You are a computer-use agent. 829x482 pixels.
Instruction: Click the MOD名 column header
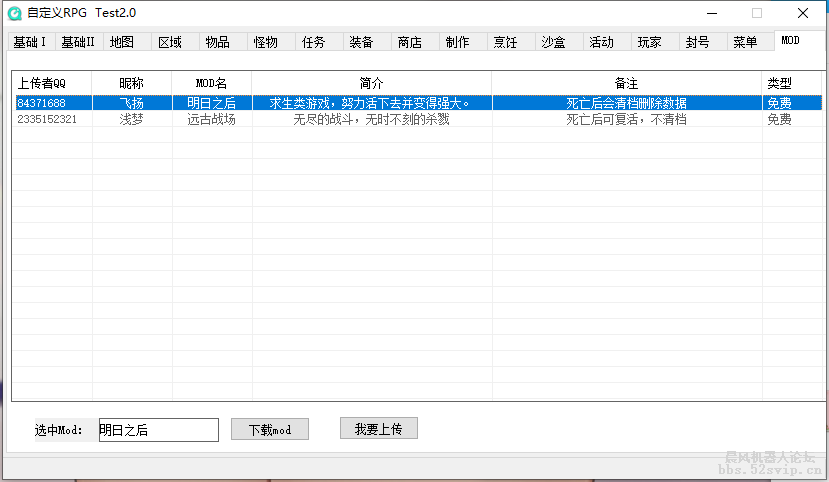tap(211, 83)
